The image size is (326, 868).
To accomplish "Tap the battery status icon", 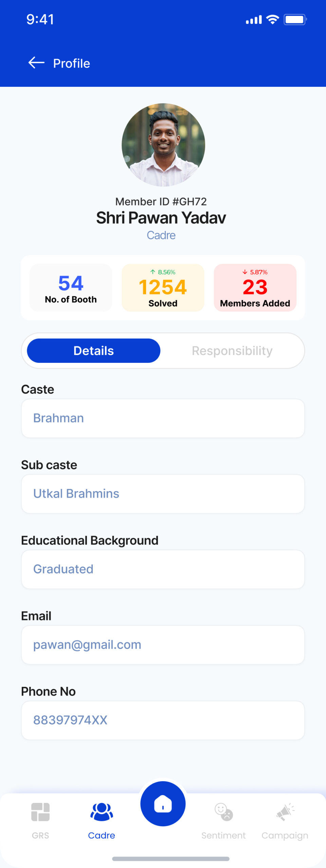I will point(295,20).
